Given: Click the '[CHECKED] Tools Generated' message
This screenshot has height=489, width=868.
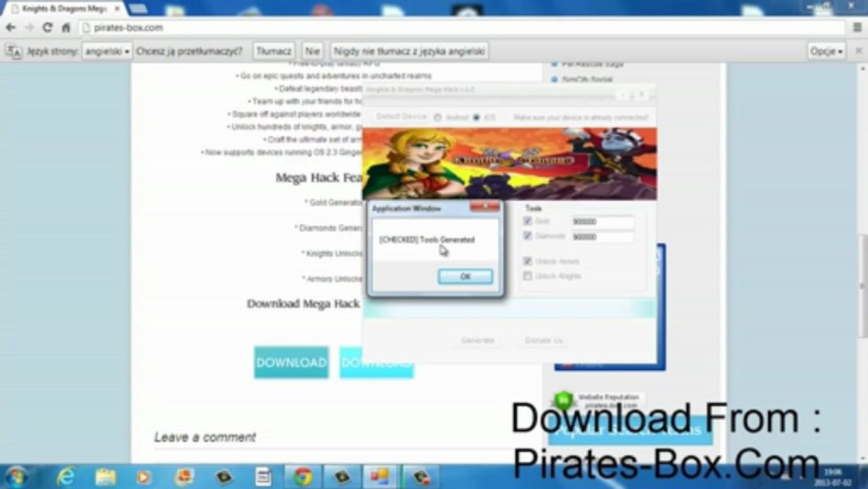Looking at the screenshot, I should pyautogui.click(x=427, y=240).
